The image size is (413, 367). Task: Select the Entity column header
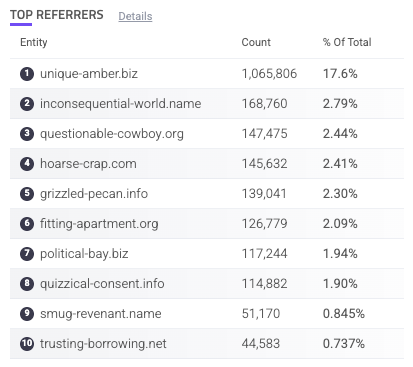34,42
